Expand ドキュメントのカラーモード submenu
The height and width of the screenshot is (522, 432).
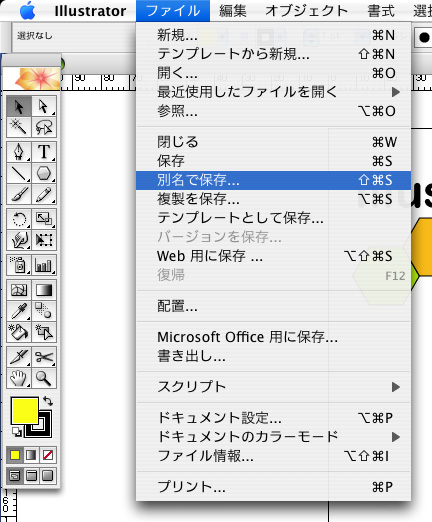point(273,437)
